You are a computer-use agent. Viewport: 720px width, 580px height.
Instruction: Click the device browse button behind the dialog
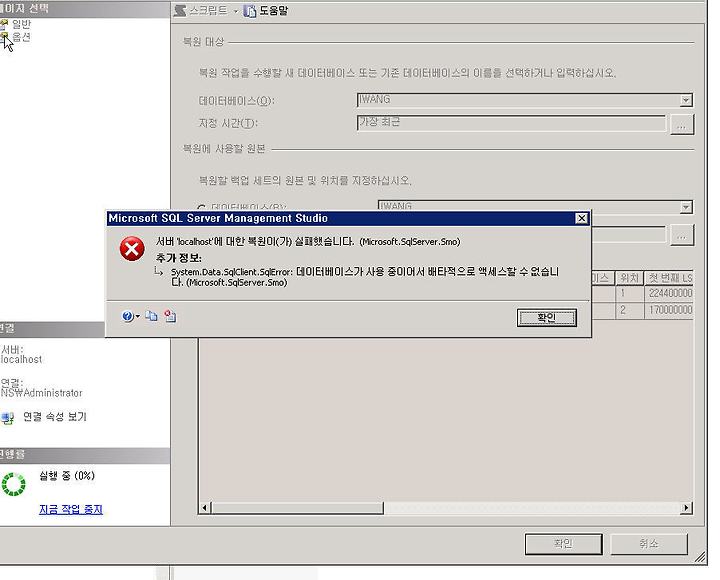pos(682,236)
